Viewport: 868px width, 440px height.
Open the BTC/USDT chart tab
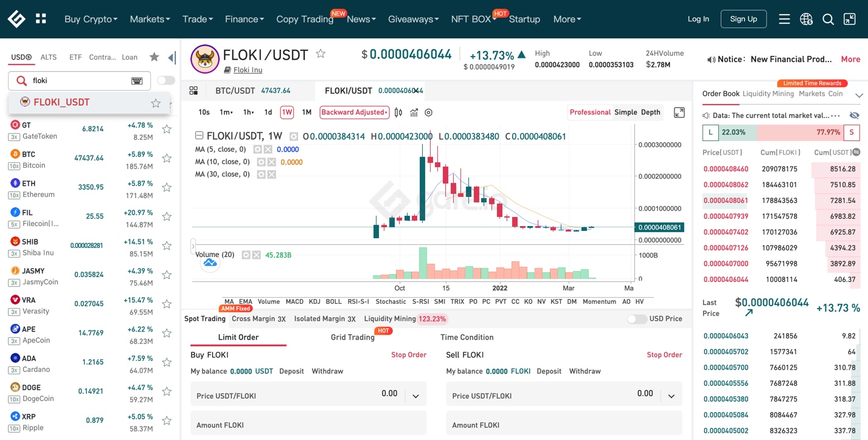(x=253, y=91)
